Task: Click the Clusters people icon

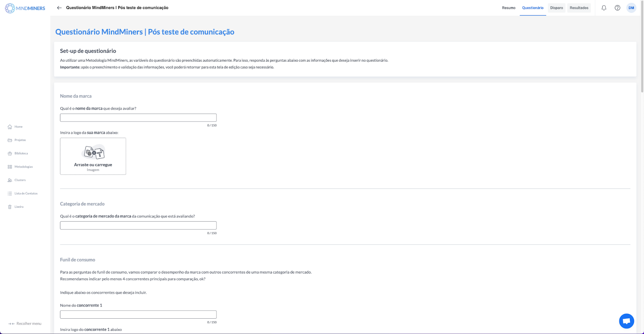Action: 10,180
